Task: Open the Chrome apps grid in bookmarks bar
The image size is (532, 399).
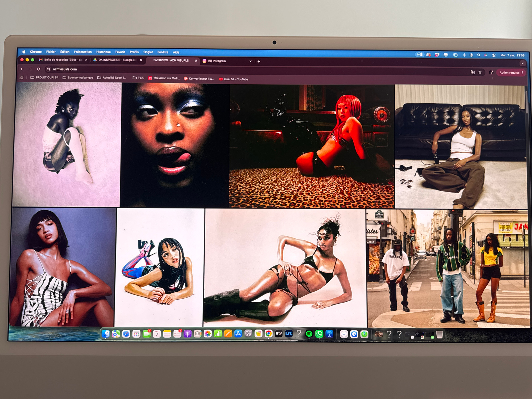Action: [21, 77]
